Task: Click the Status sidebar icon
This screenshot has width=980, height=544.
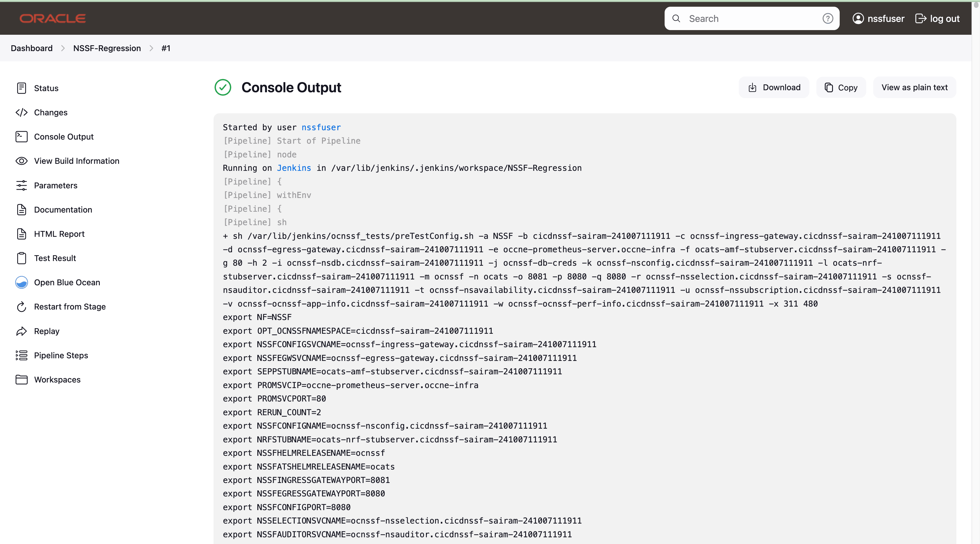Action: pyautogui.click(x=21, y=88)
